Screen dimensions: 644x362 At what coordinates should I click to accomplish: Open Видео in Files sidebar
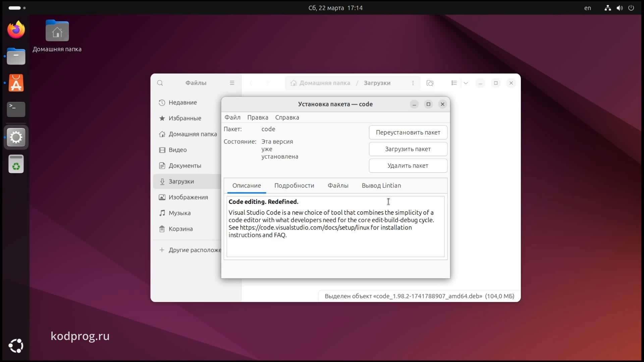point(187,150)
